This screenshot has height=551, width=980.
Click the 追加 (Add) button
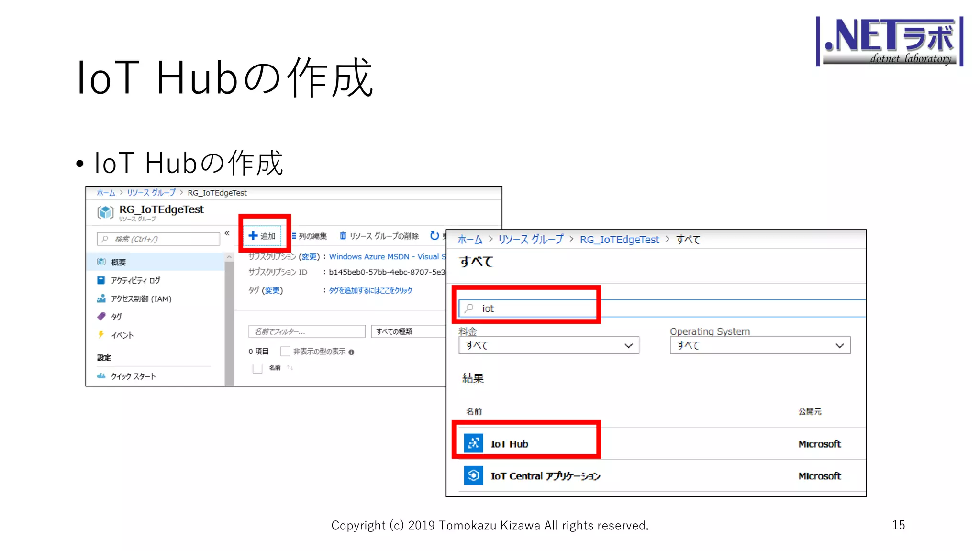pos(262,236)
